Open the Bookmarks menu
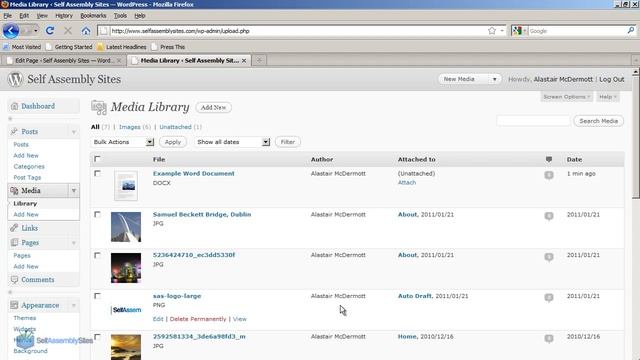This screenshot has height=360, width=640. pyautogui.click(x=93, y=16)
